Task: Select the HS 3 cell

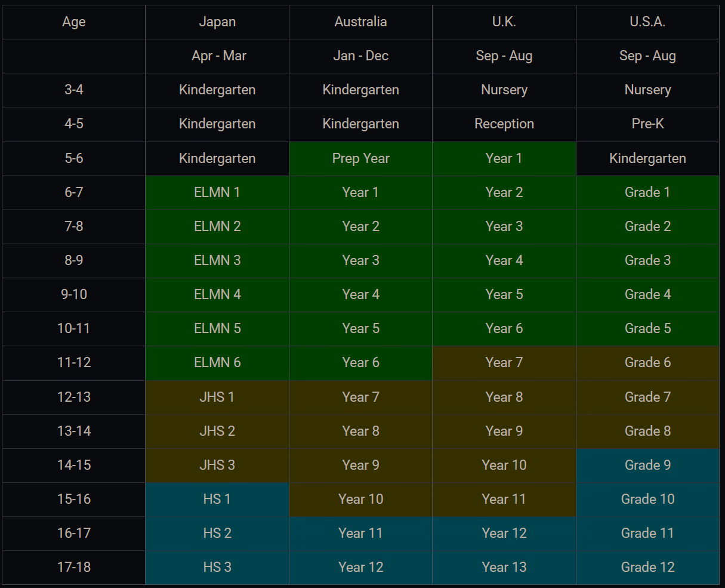Action: pos(217,568)
